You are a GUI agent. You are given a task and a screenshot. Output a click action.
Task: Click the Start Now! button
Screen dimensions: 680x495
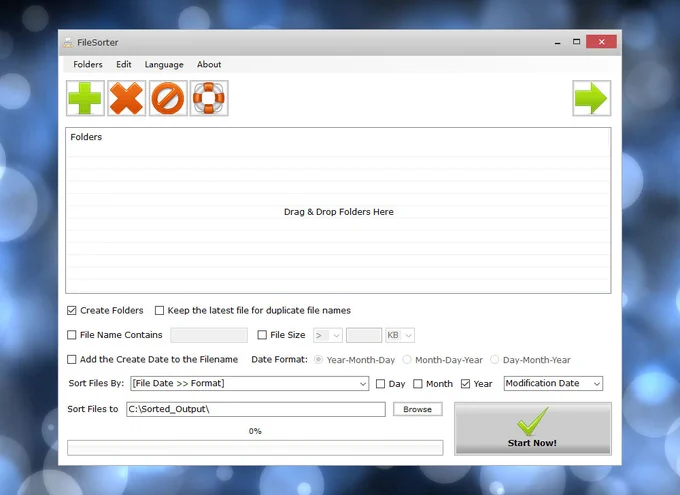pyautogui.click(x=533, y=429)
